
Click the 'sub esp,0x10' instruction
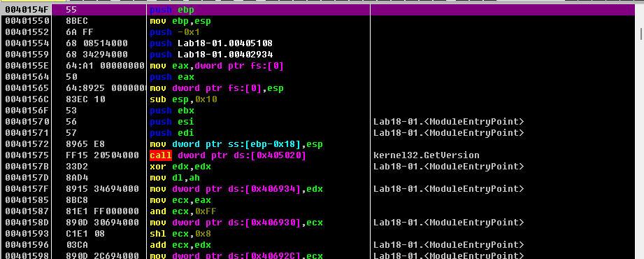pyautogui.click(x=183, y=99)
